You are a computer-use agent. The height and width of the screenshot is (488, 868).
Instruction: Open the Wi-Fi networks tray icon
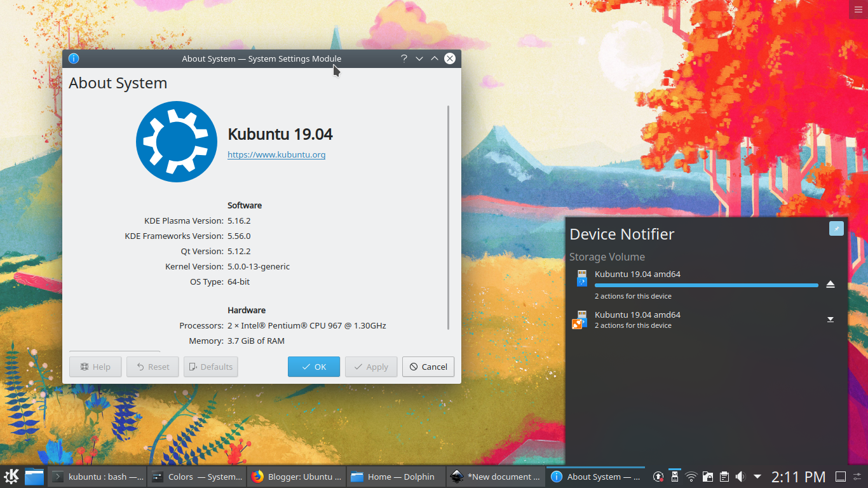point(691,477)
